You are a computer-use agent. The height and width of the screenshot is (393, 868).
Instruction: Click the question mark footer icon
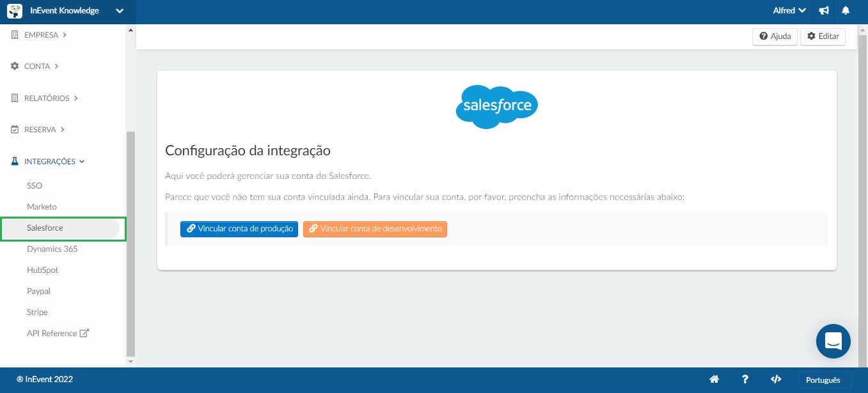click(745, 379)
